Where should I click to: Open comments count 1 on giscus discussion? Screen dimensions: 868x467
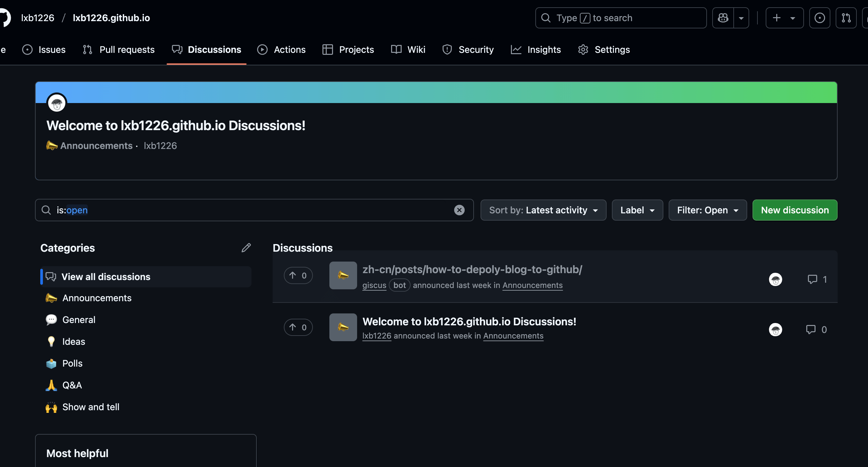817,279
